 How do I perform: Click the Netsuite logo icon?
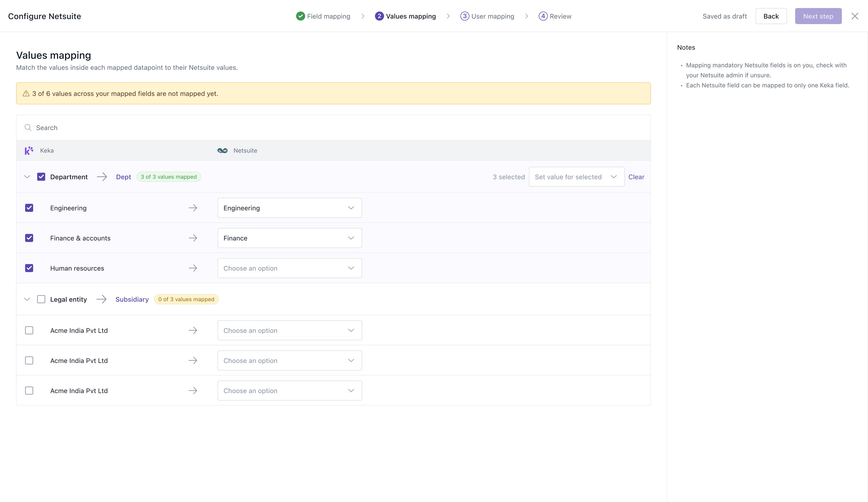pyautogui.click(x=223, y=150)
